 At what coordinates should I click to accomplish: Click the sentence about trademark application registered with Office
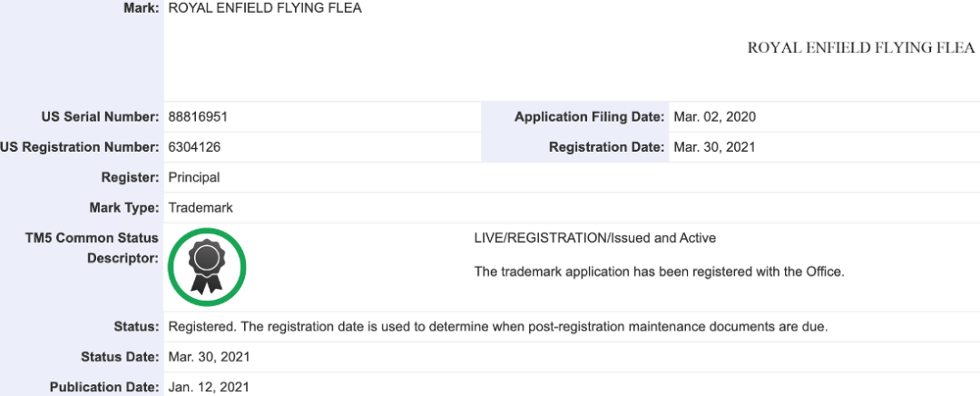pos(660,272)
